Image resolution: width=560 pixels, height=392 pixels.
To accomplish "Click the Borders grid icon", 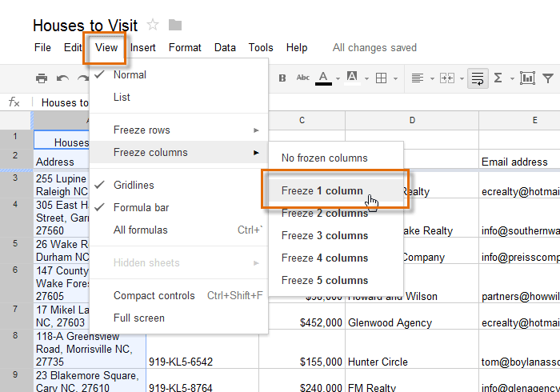I will (381, 78).
